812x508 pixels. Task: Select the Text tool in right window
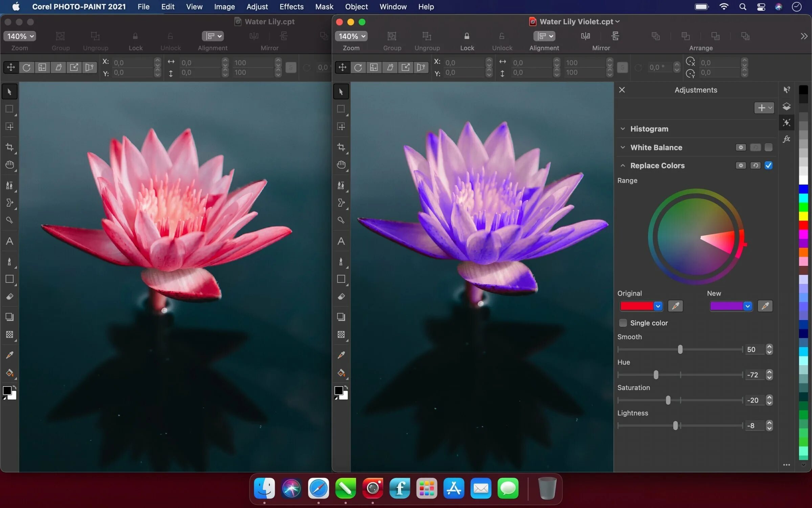tap(341, 241)
